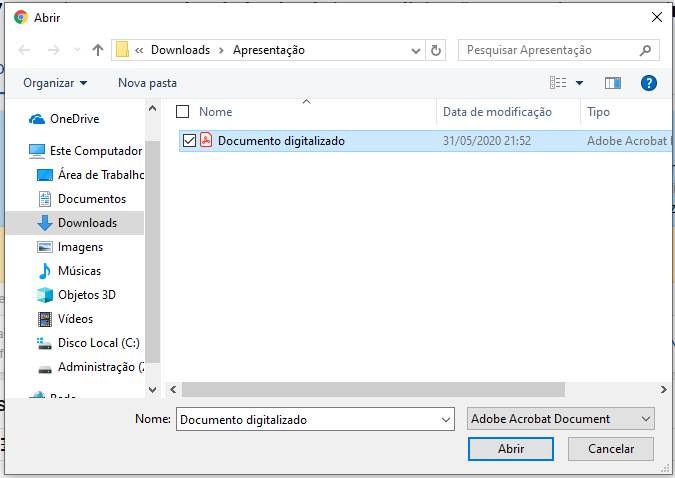Expand the Nome field dropdown arrow

click(446, 419)
